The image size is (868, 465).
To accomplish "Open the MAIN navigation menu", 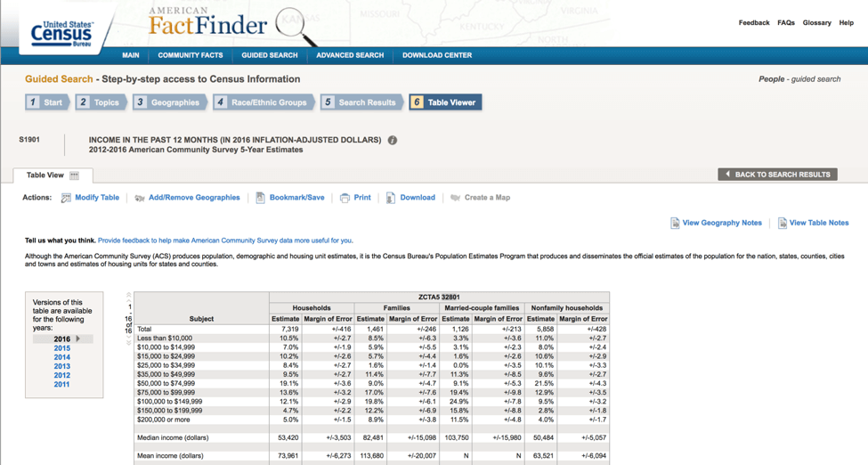I will click(131, 55).
